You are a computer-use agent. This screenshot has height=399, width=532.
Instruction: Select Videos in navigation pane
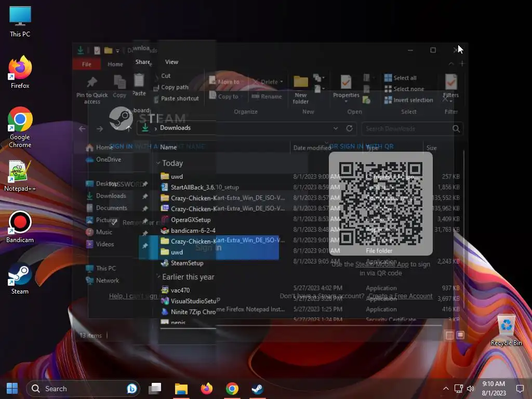click(x=100, y=244)
